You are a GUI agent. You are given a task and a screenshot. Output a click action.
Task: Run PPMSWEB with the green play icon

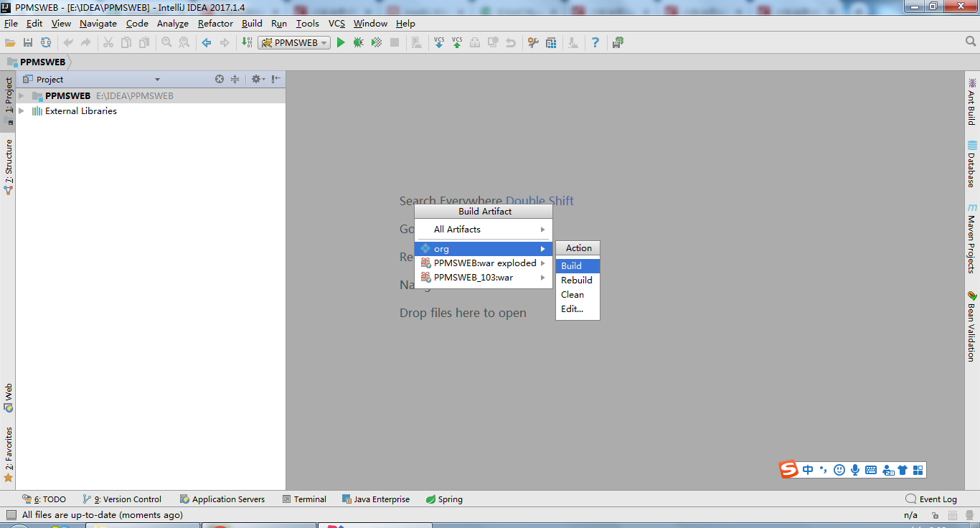(x=341, y=43)
